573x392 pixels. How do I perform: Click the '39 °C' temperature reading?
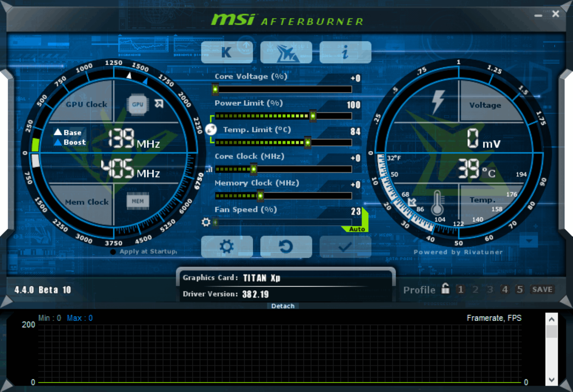[x=476, y=169]
